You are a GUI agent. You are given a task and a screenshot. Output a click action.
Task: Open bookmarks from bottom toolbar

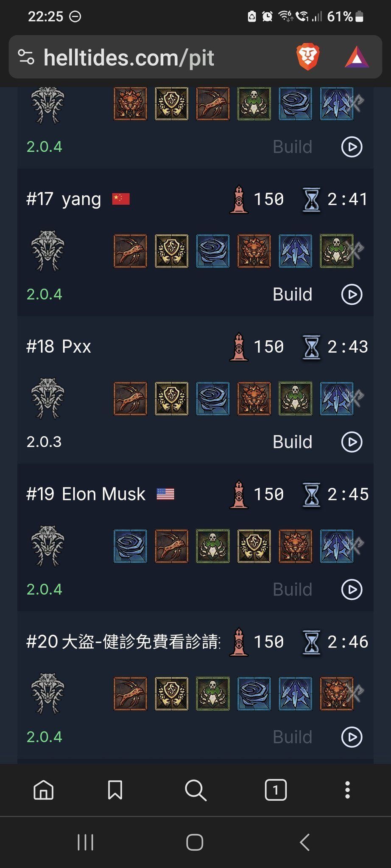click(115, 790)
